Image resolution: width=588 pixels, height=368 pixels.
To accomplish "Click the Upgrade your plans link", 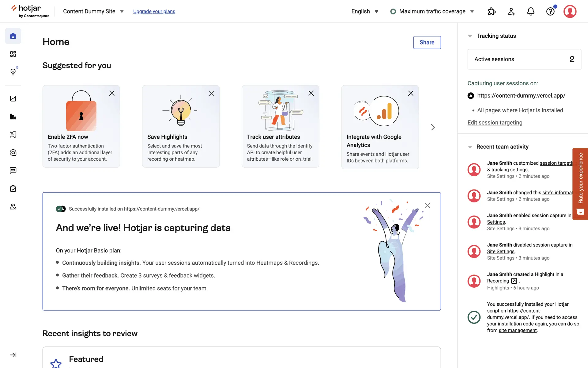I will (154, 11).
